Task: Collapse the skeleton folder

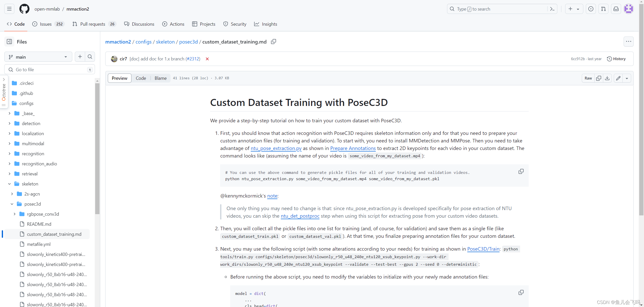Action: pyautogui.click(x=10, y=184)
